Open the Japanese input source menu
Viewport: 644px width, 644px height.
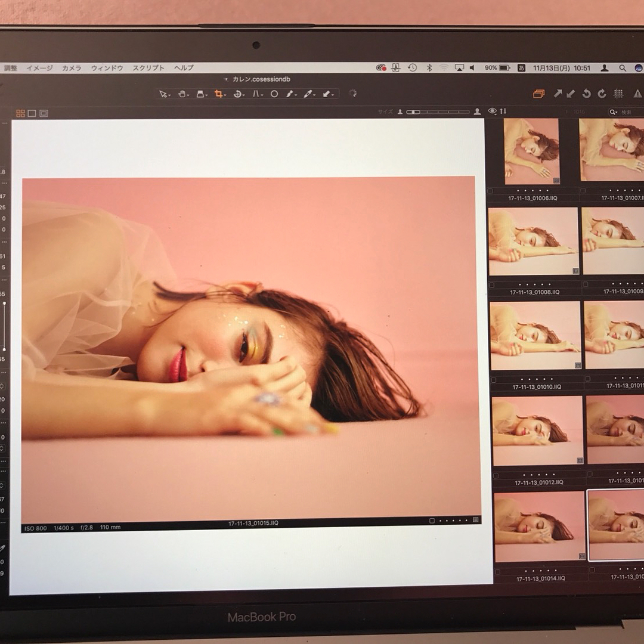tap(521, 68)
